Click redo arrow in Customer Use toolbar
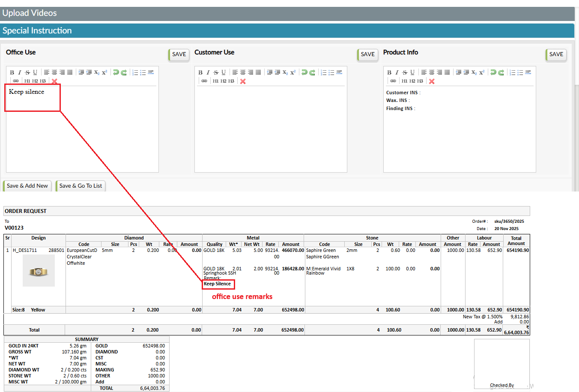The width and height of the screenshot is (579, 392). 312,72
